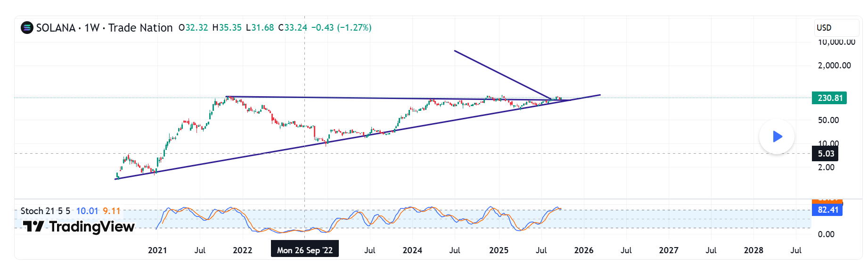Click the Mon 26 Sep '22 date marker
The width and height of the screenshot is (868, 265).
[304, 250]
